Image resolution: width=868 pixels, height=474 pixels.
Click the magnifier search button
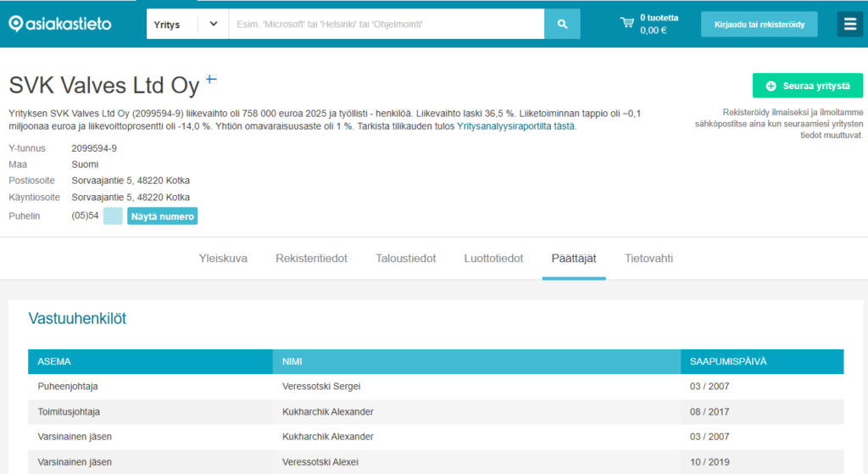point(562,24)
